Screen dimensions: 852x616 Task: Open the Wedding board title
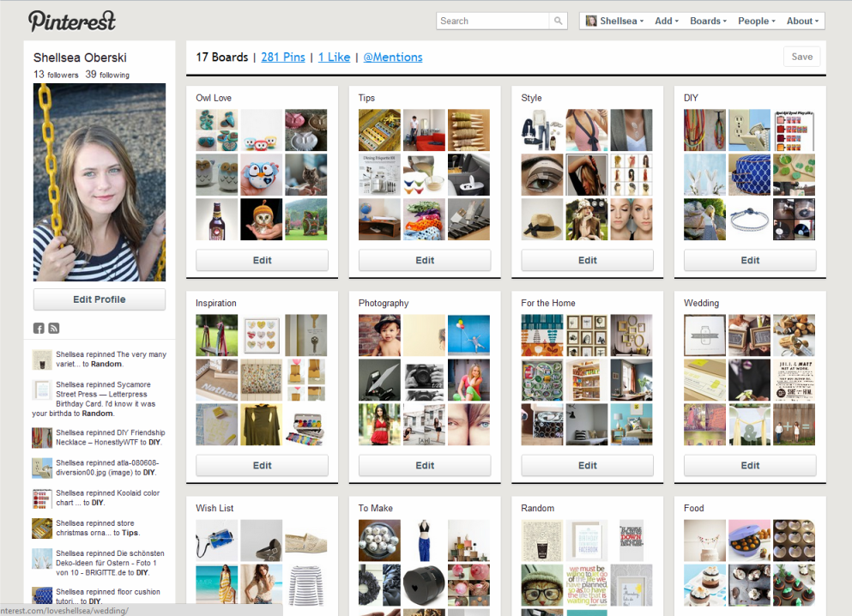(701, 303)
